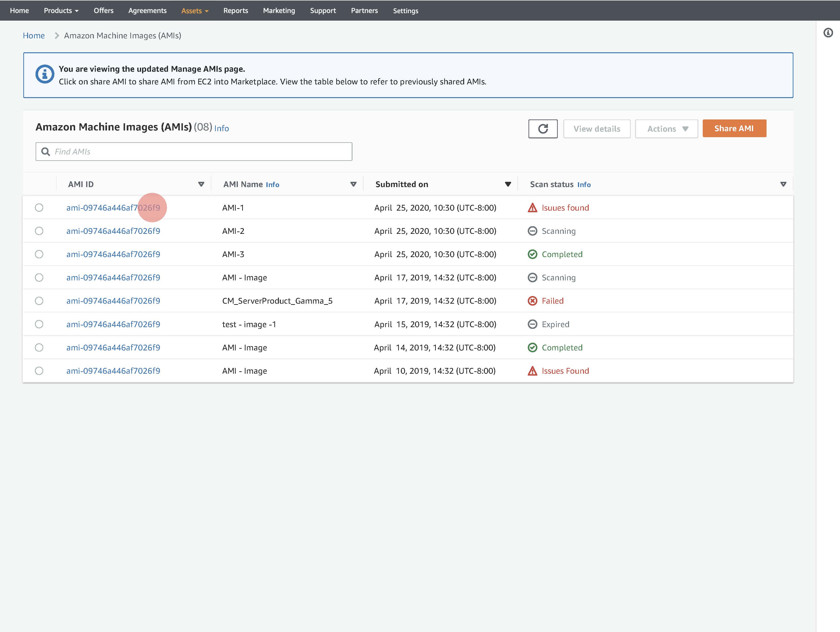Click the refresh icon button
The height and width of the screenshot is (632, 840).
[543, 129]
